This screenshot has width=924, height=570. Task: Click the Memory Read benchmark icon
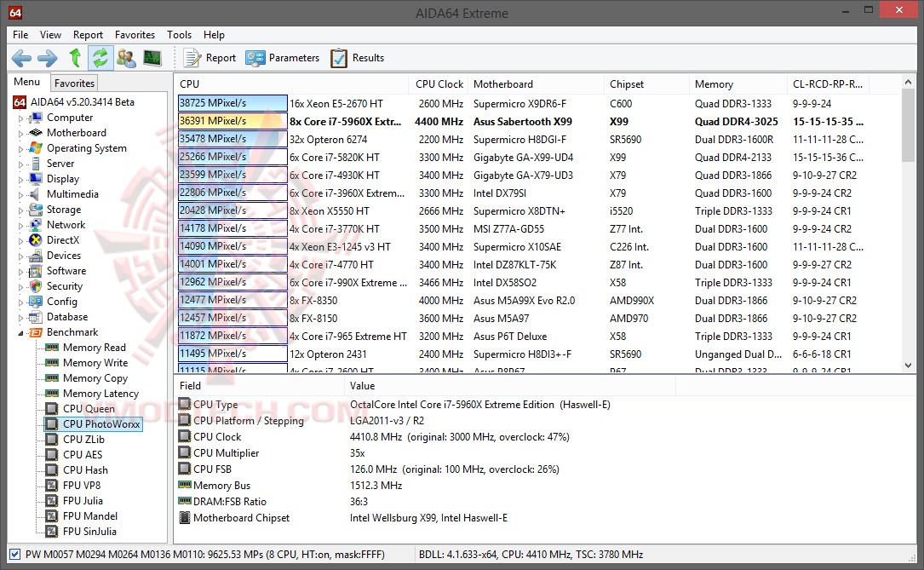[x=53, y=348]
